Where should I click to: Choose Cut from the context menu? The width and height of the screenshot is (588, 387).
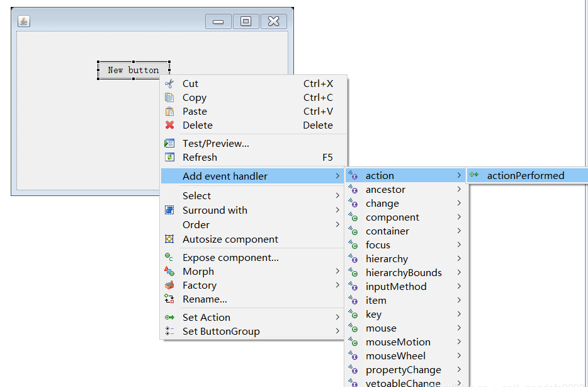point(252,84)
